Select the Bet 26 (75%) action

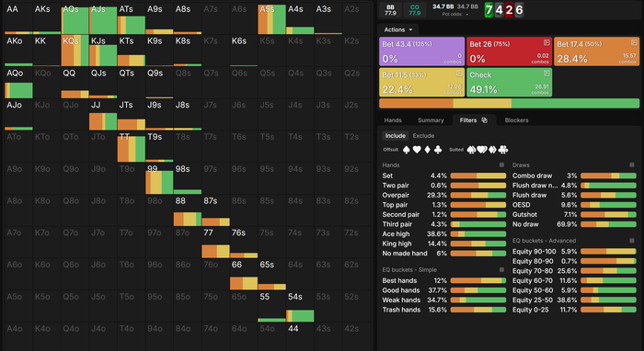[x=510, y=51]
